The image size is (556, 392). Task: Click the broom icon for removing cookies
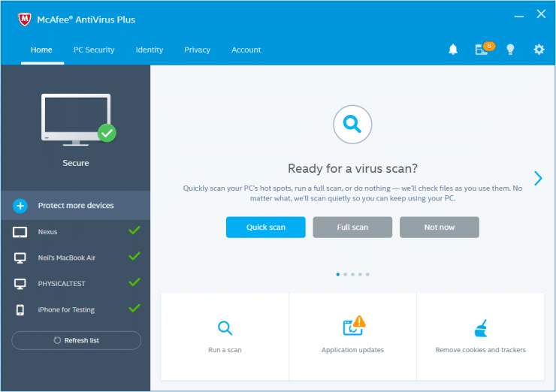480,327
